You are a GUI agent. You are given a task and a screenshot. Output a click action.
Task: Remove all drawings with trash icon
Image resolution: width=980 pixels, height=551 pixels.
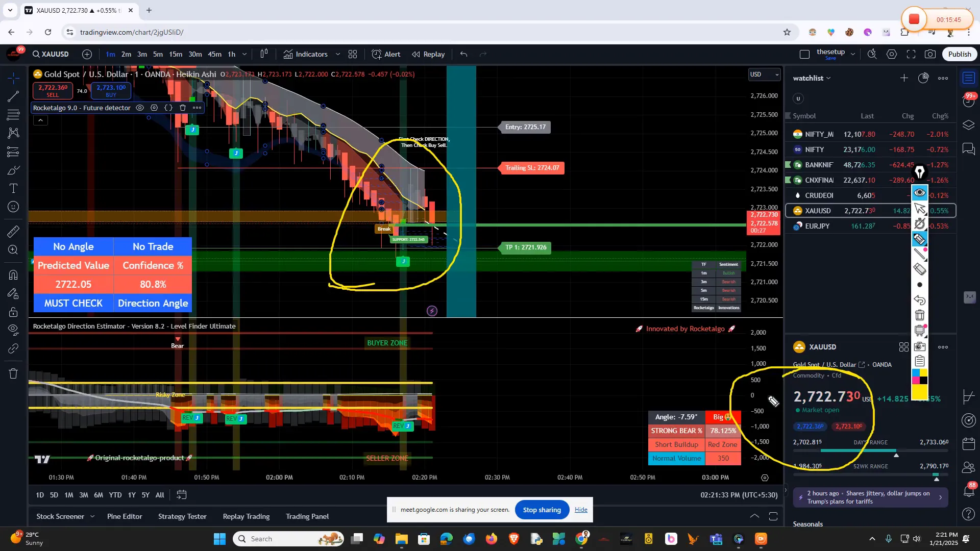click(x=13, y=373)
